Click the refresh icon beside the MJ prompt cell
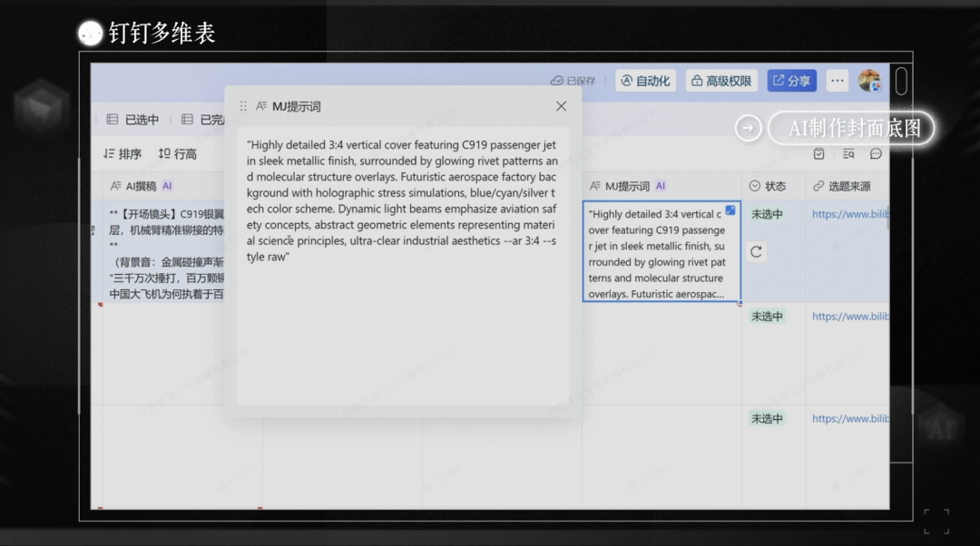The image size is (980, 546). coord(756,252)
